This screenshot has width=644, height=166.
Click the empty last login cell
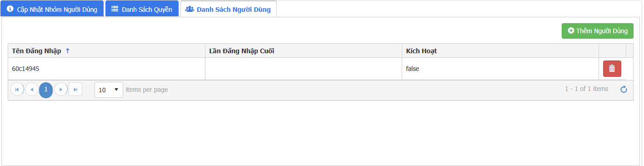point(303,69)
